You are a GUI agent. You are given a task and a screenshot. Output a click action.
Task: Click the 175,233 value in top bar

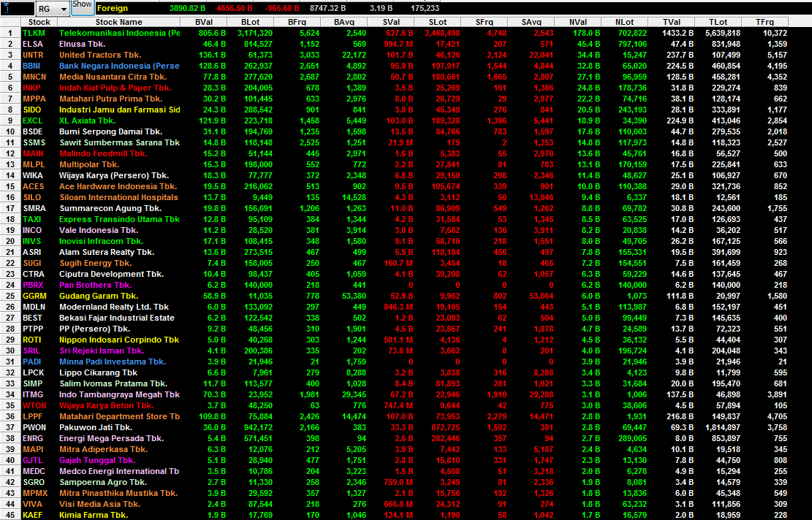425,8
